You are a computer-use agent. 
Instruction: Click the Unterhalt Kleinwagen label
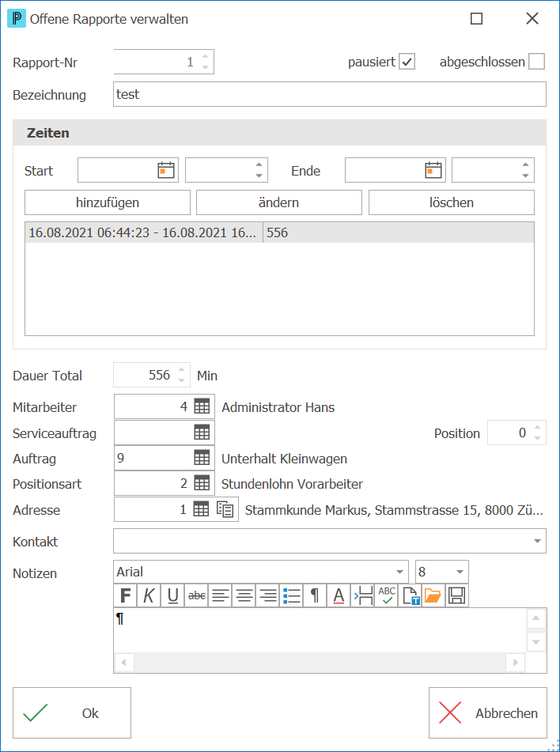pos(284,459)
